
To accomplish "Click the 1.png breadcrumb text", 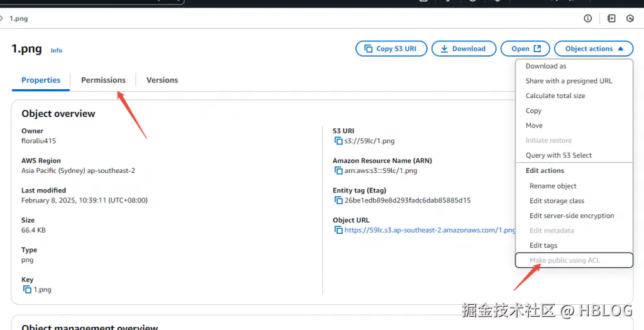I will point(18,18).
